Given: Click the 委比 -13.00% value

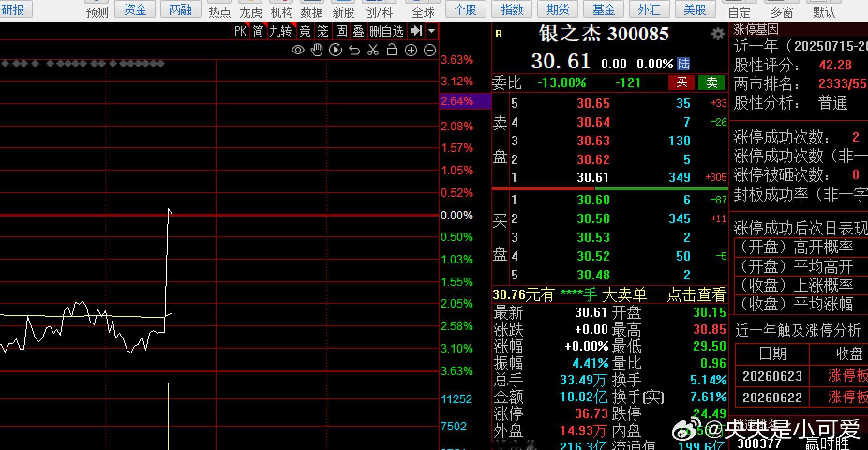Looking at the screenshot, I should pos(561,83).
